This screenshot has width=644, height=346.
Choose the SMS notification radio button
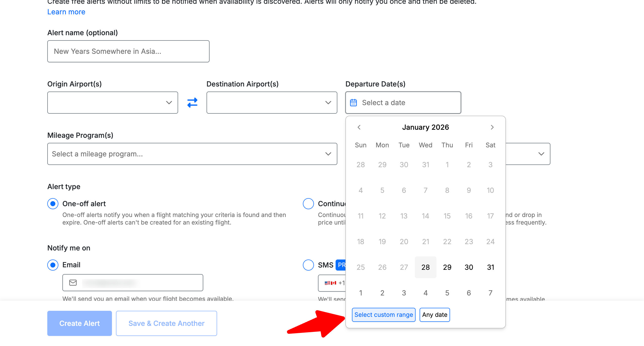(x=308, y=265)
